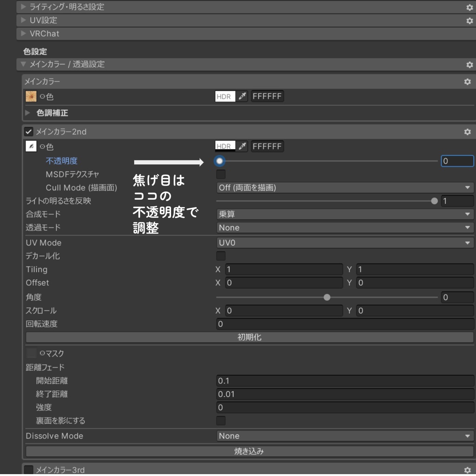
Task: Click the 焼き込み button
Action: point(250,451)
